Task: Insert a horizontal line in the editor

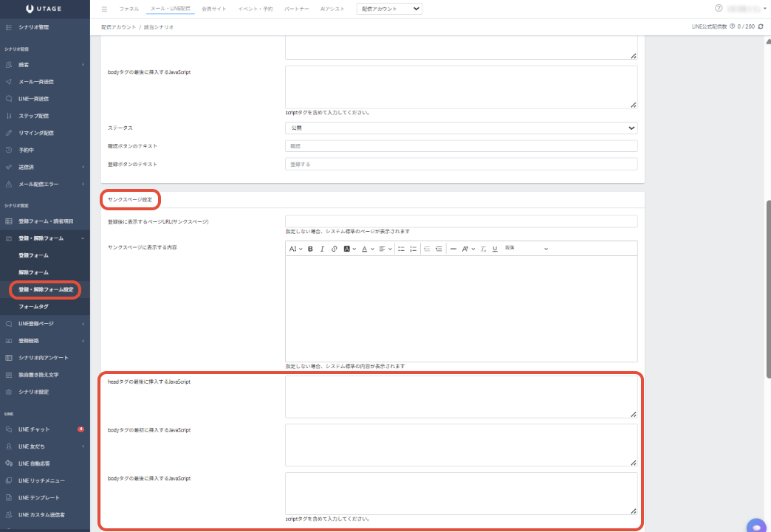Action: click(453, 249)
